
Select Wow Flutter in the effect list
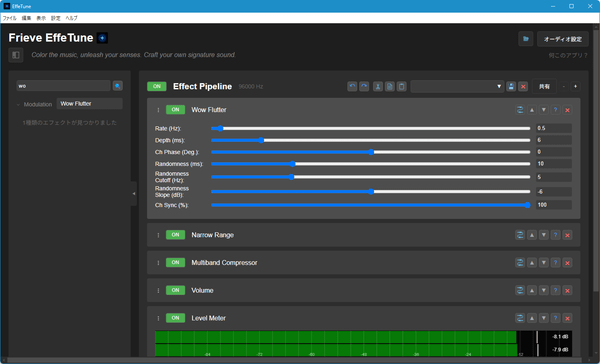tap(90, 104)
